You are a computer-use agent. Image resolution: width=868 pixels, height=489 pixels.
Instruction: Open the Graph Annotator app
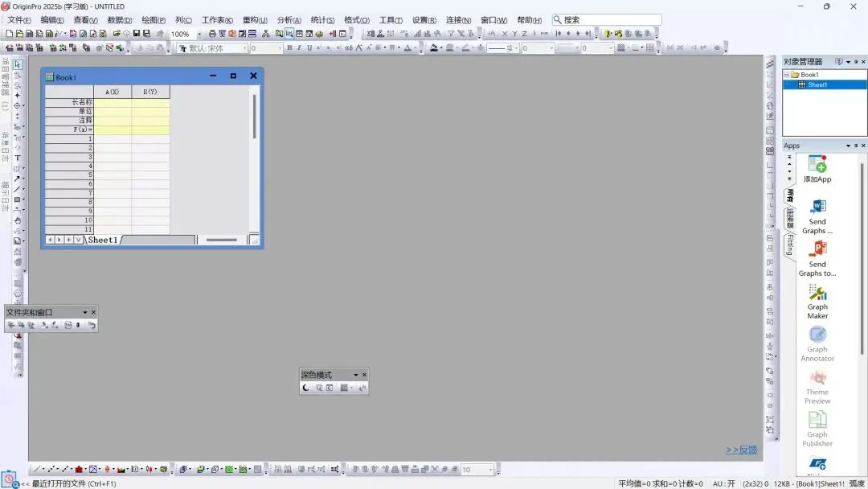pos(817,344)
